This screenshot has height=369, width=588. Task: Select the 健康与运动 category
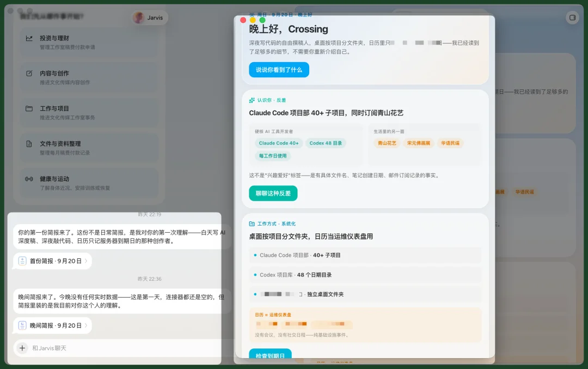(x=89, y=183)
